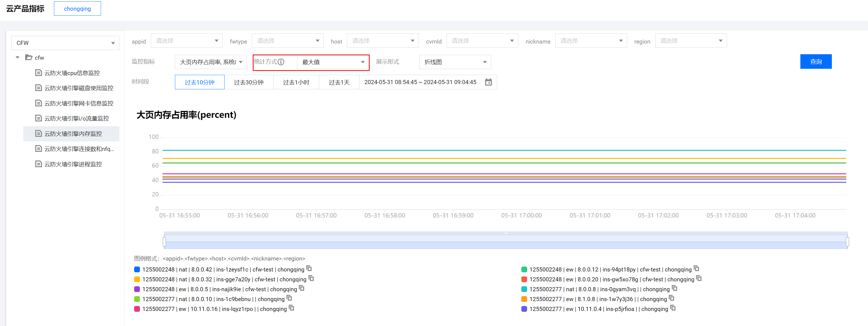This screenshot has height=326, width=868.
Task: Copy legend entry for host 8.0.0.12
Action: [x=696, y=269]
